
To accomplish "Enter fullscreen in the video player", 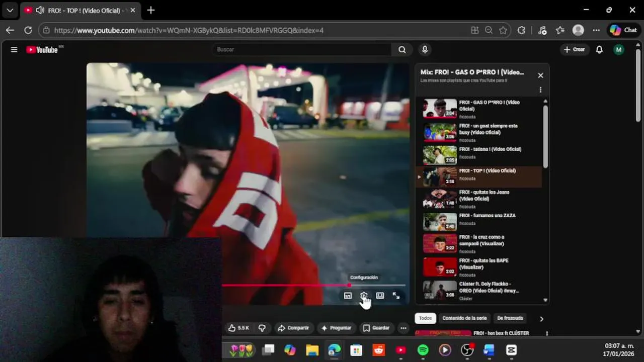I will pos(396,296).
